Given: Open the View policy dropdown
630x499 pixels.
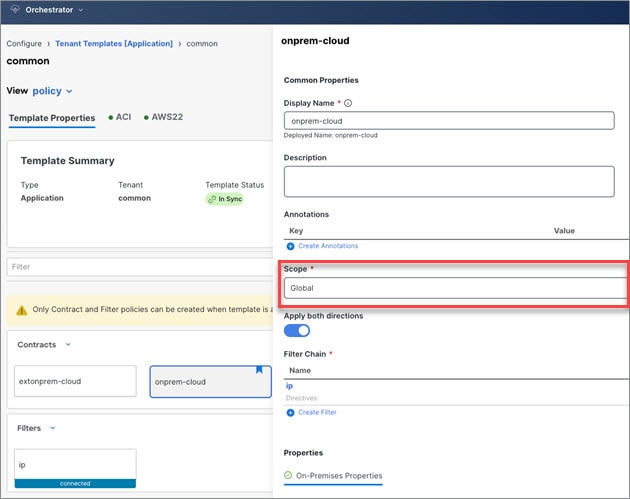Looking at the screenshot, I should (53, 91).
